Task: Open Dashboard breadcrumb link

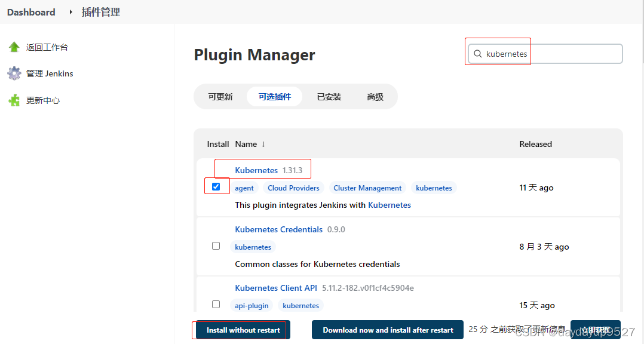Action: [31, 13]
